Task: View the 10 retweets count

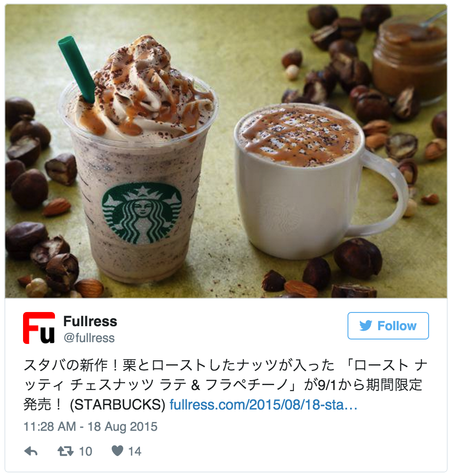Action: coord(85,452)
